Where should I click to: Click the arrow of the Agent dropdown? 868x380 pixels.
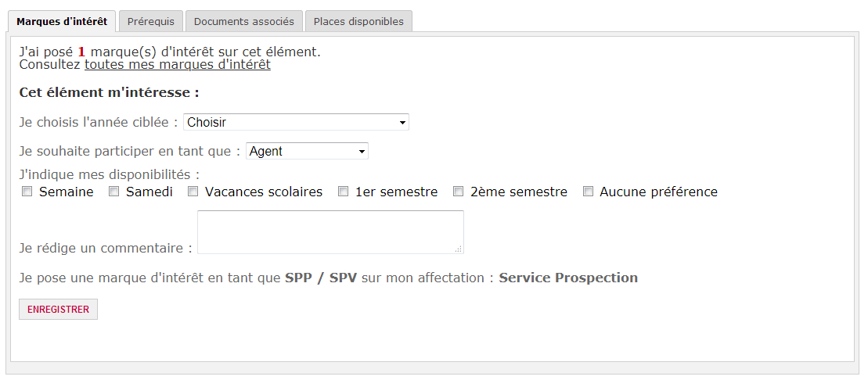[x=362, y=152]
